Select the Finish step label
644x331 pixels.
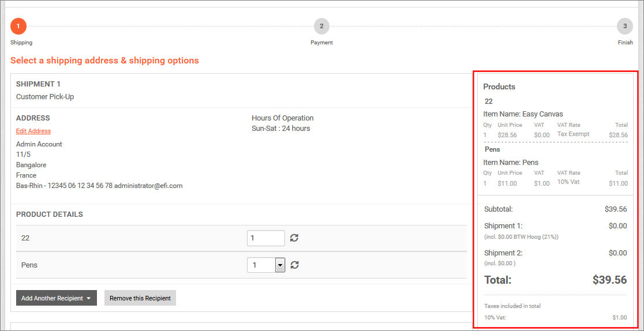coord(625,43)
